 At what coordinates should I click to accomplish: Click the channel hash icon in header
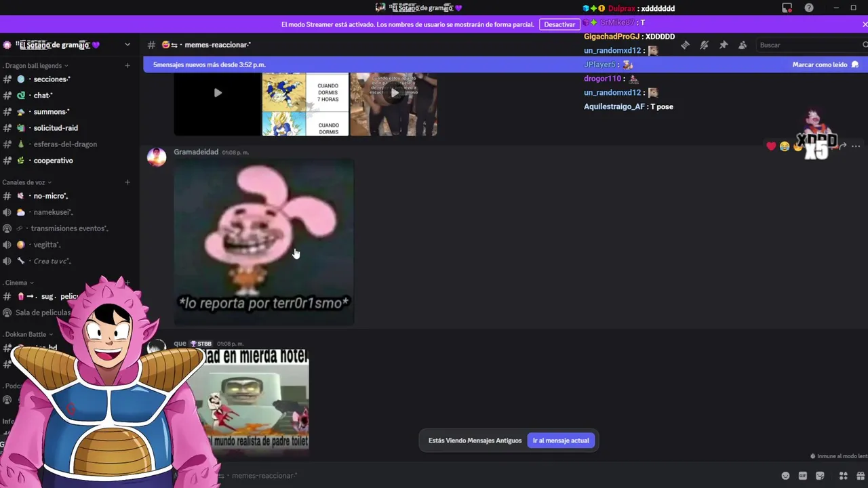tap(151, 45)
